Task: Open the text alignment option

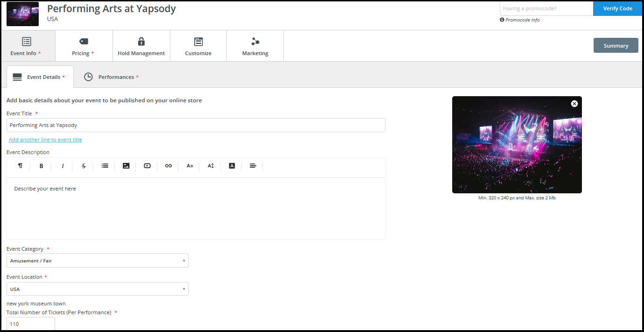Action: (253, 166)
